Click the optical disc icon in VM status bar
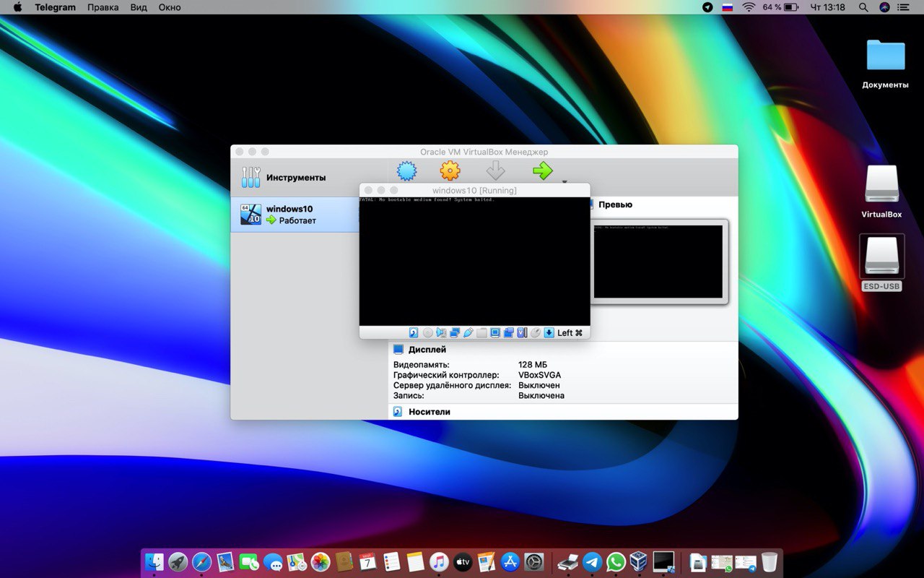Image resolution: width=924 pixels, height=578 pixels. click(x=427, y=333)
